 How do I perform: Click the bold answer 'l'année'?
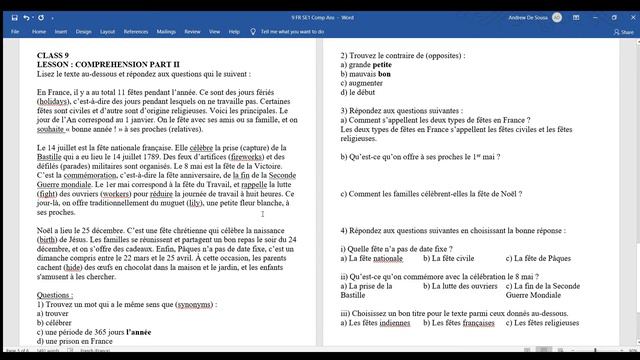tap(139, 332)
